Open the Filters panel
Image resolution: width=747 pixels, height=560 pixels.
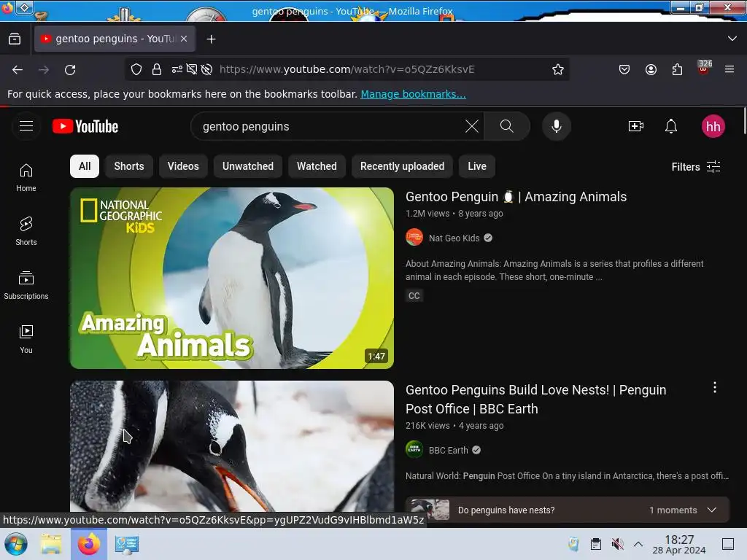(696, 167)
